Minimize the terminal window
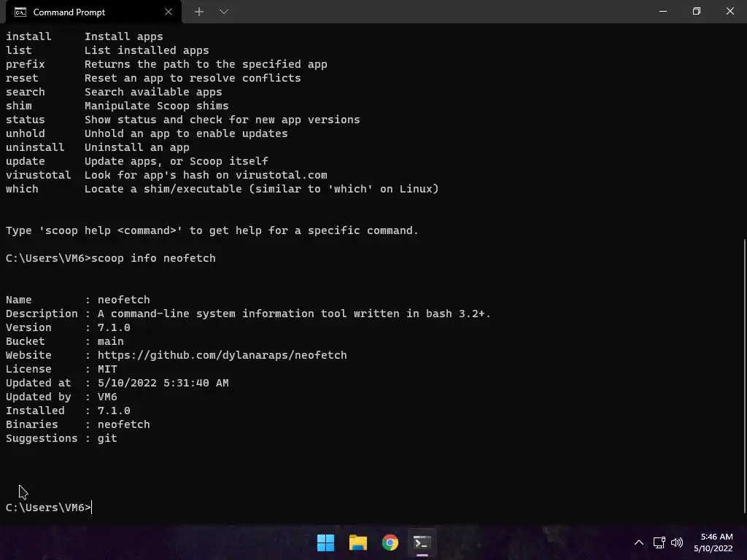 click(662, 11)
